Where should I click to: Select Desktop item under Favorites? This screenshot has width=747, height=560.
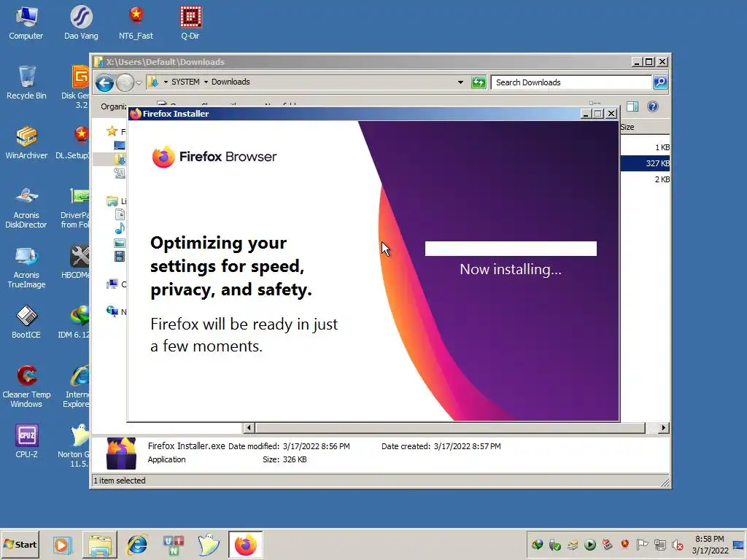(120, 145)
